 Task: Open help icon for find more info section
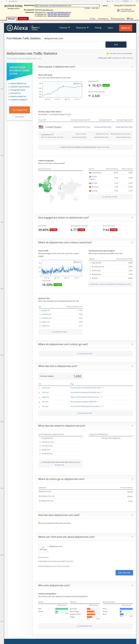tap(132, 537)
